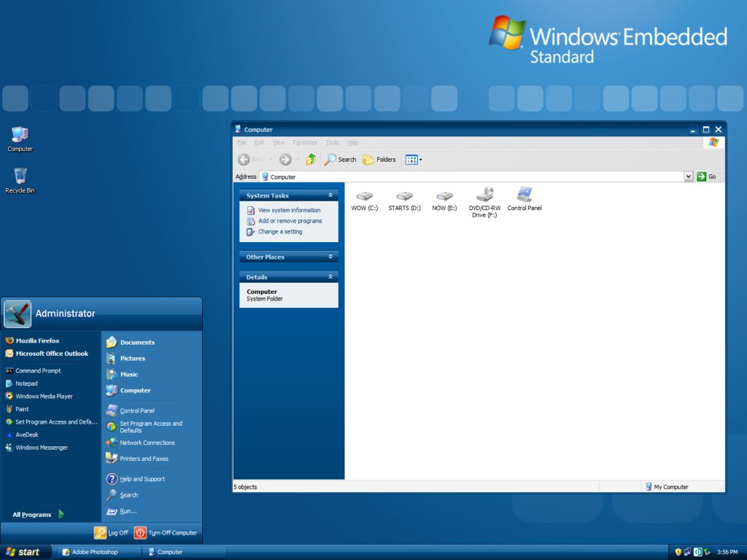Click the security shield tray icon
Image resolution: width=747 pixels, height=560 pixels.
click(678, 552)
